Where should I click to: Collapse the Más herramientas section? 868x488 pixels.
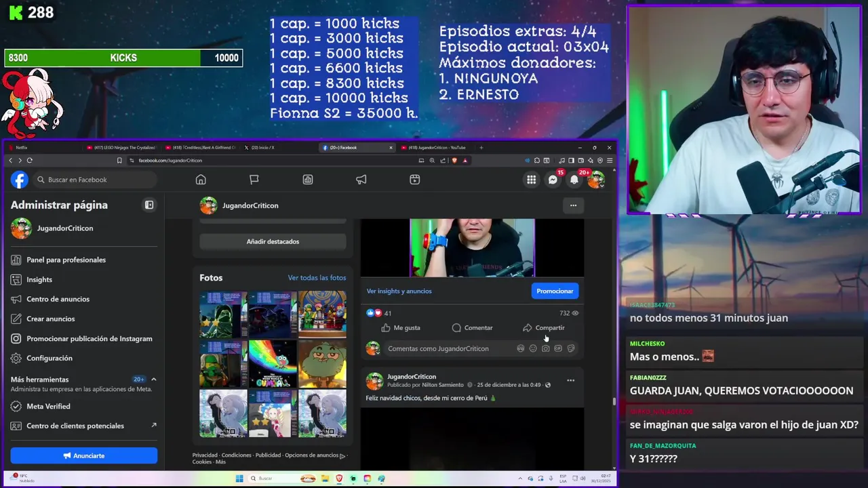(154, 380)
